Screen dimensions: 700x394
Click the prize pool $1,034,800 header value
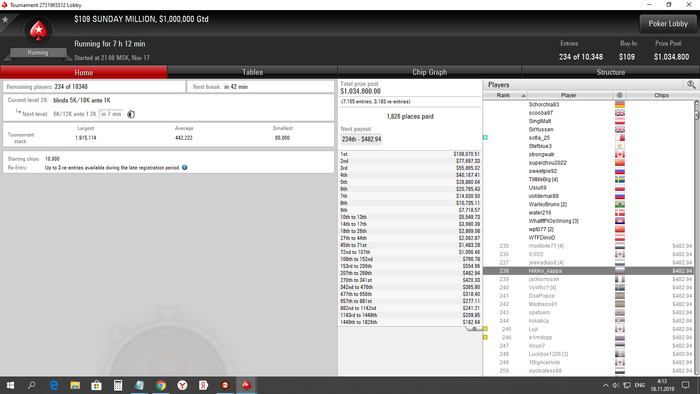pyautogui.click(x=671, y=57)
